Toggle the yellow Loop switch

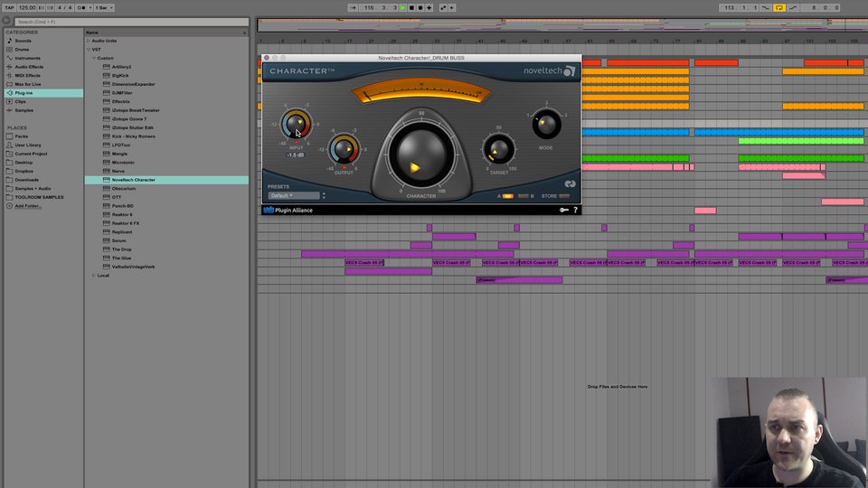point(778,8)
